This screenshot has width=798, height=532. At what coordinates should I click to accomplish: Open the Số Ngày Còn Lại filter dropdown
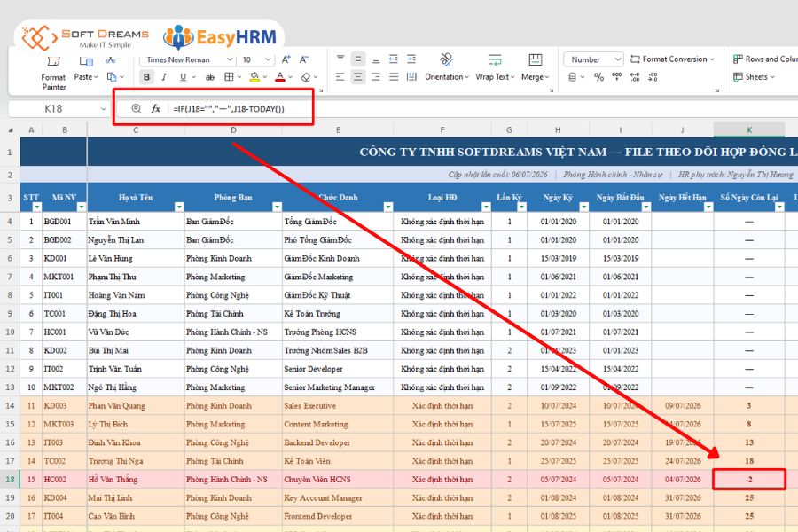click(x=779, y=207)
